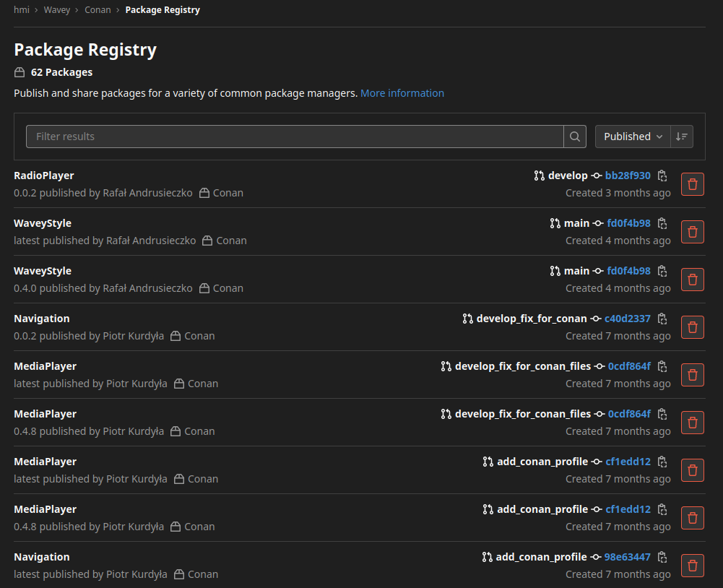This screenshot has height=588, width=723.
Task: Navigate to the Conan breadcrumb
Action: (x=98, y=9)
